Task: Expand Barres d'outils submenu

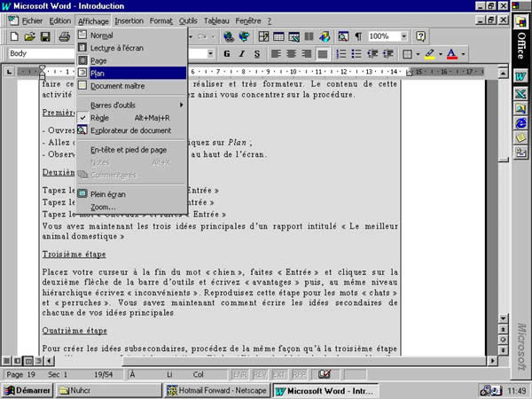Action: [x=131, y=106]
